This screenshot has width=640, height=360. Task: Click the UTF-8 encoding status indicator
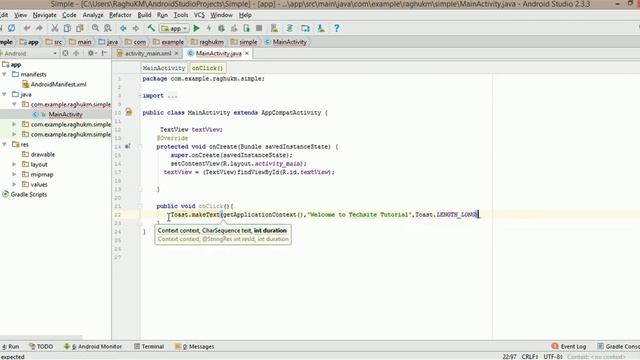pos(553,357)
